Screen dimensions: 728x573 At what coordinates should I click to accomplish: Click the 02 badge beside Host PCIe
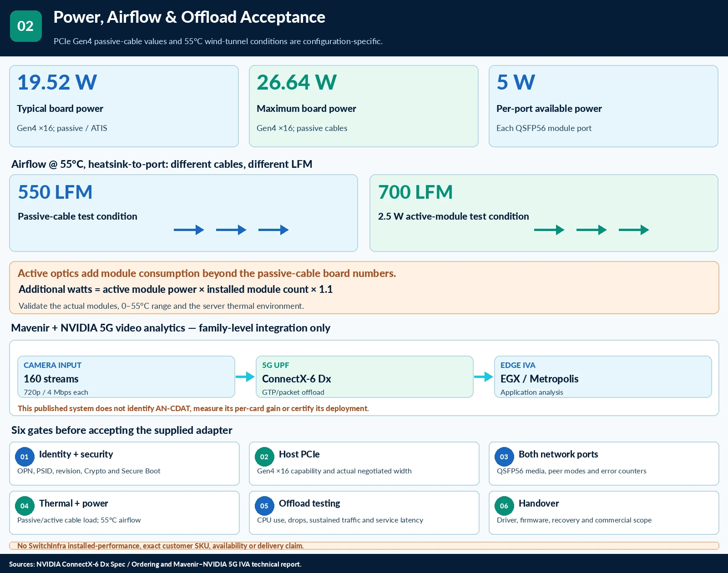(264, 457)
